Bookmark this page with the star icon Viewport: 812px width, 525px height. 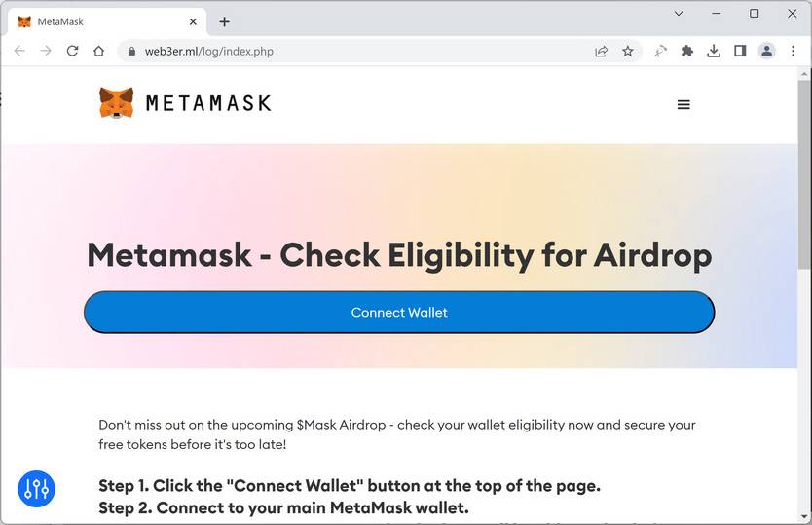628,51
